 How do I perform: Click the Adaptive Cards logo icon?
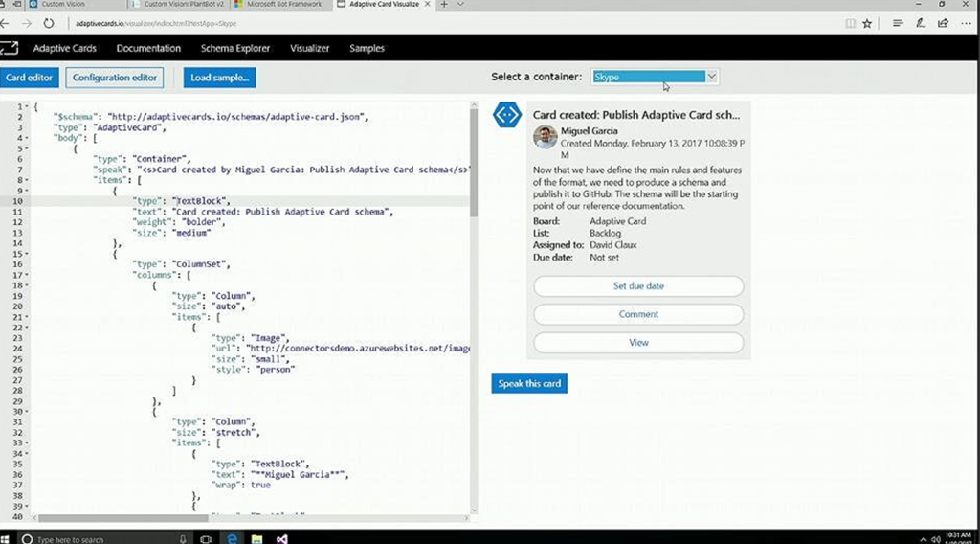(x=10, y=48)
